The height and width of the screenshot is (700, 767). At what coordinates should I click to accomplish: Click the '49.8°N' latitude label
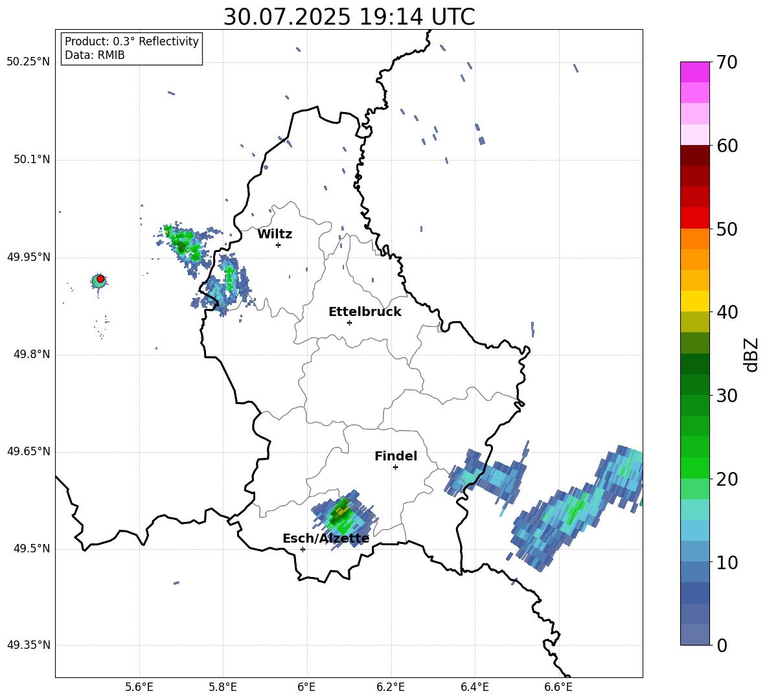coord(32,354)
